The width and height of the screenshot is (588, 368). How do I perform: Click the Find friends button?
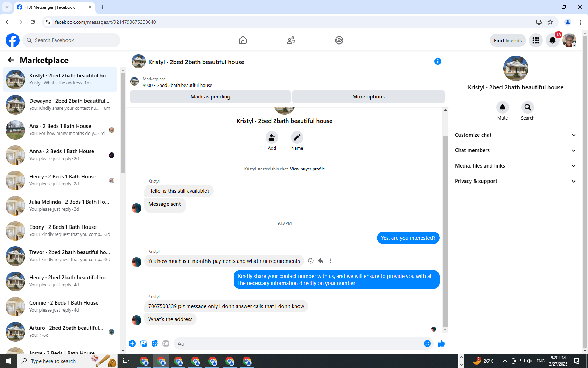coord(508,40)
